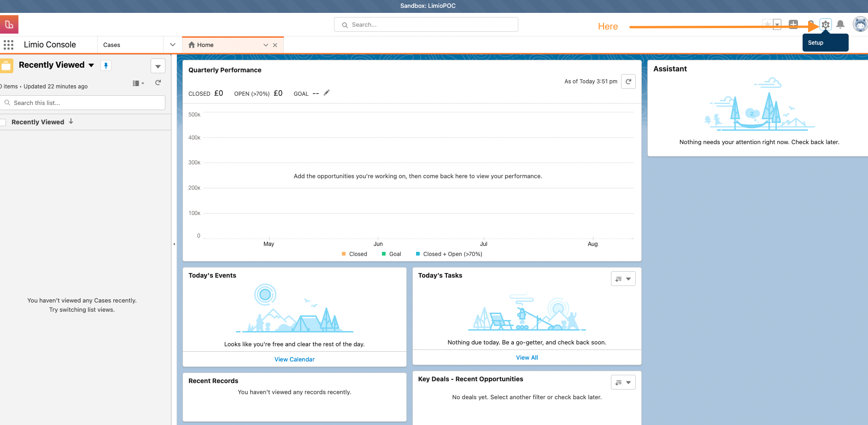Open the Setup gear menu
This screenshot has height=425, width=868.
(x=826, y=24)
